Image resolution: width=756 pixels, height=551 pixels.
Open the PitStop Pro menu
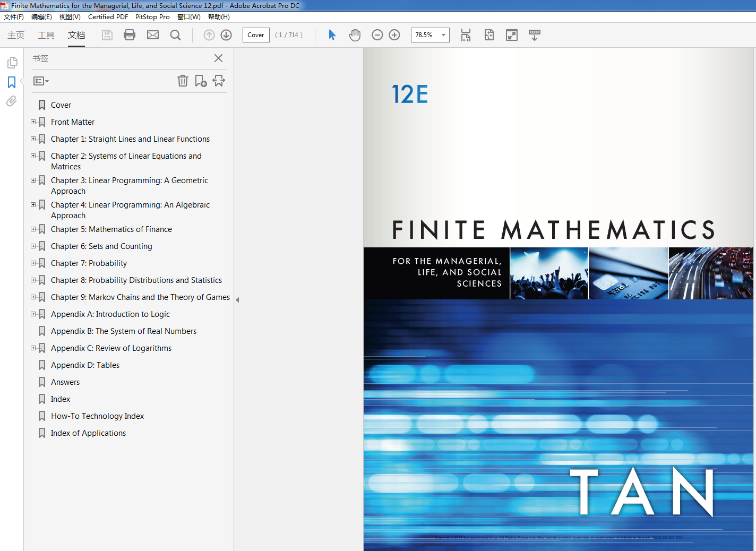click(152, 17)
